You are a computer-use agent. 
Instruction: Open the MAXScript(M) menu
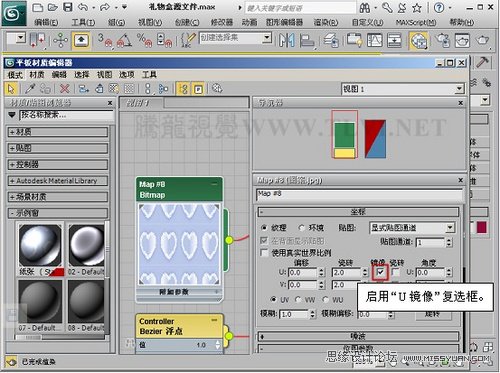pos(416,22)
